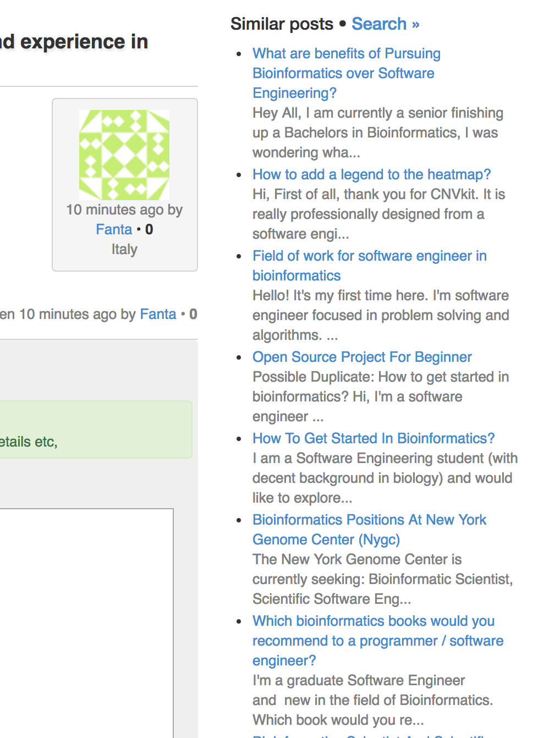
Task: Open the post about pursuing Bioinformatics over Software Engineering
Action: [x=347, y=73]
